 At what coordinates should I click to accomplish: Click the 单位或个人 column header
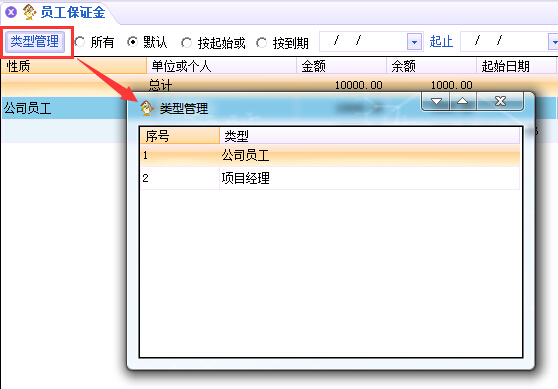(222, 66)
